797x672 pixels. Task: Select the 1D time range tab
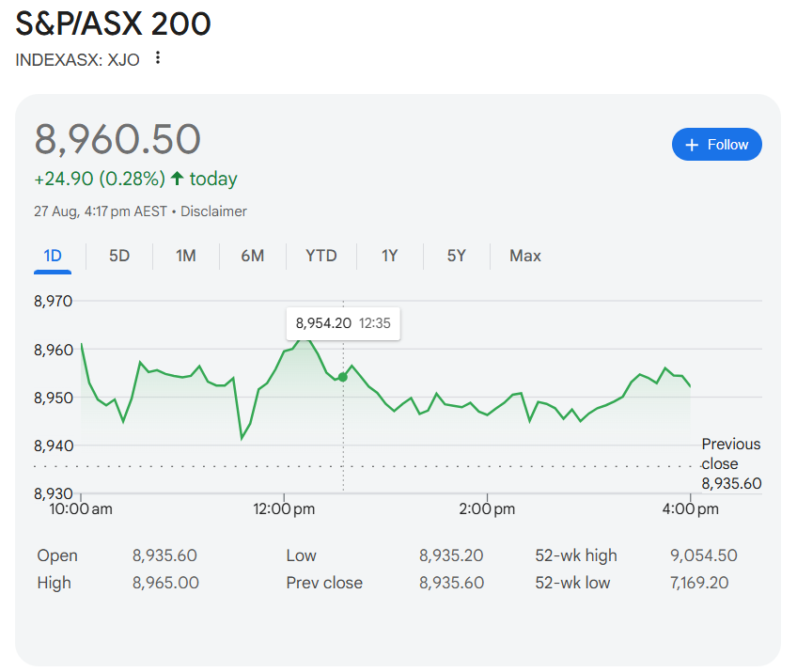point(53,256)
